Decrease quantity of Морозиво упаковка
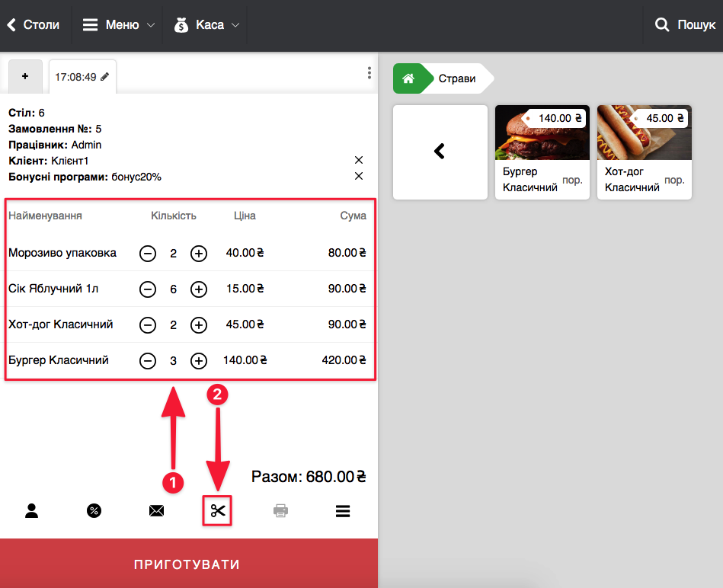723x588 pixels. (x=148, y=254)
